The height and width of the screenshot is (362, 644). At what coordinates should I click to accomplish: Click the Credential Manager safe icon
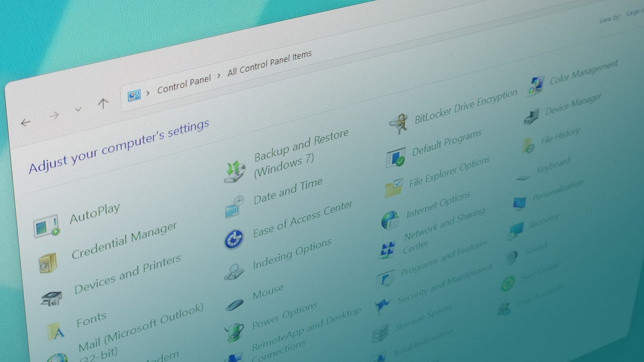point(48,262)
